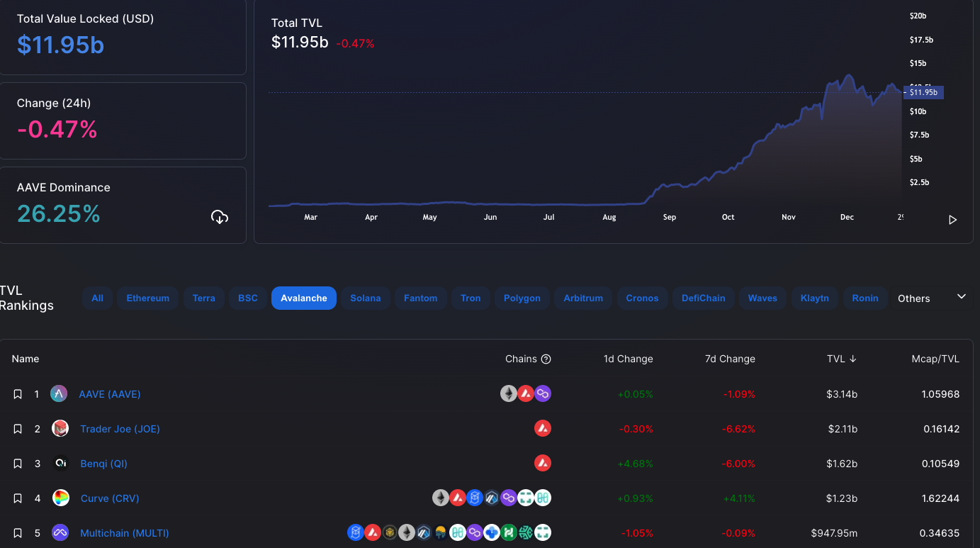The height and width of the screenshot is (548, 980).
Task: Switch to the Fantom chain filter
Action: pos(421,298)
